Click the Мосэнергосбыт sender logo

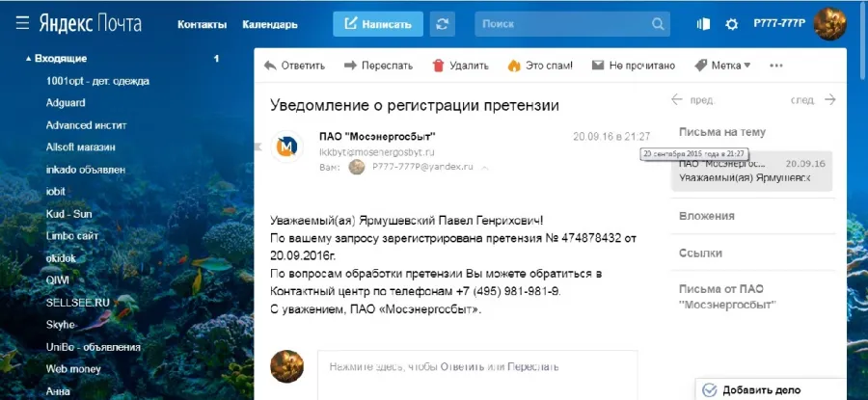click(x=286, y=147)
